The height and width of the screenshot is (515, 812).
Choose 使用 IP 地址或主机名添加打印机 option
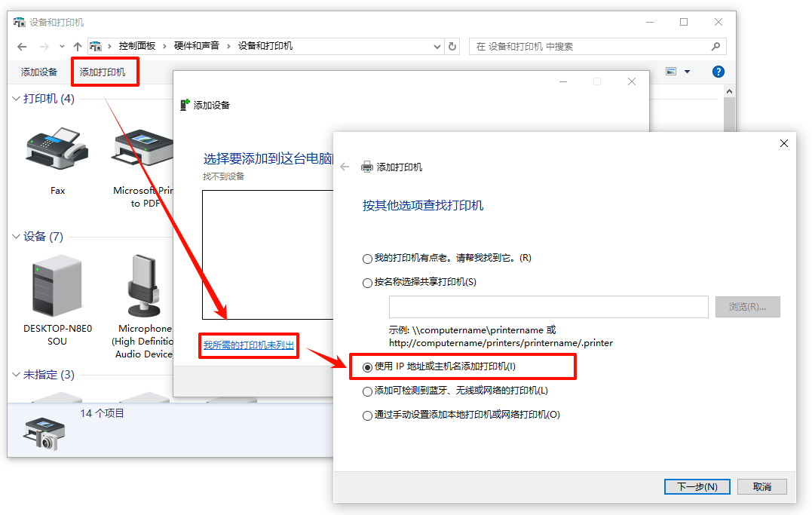click(367, 367)
